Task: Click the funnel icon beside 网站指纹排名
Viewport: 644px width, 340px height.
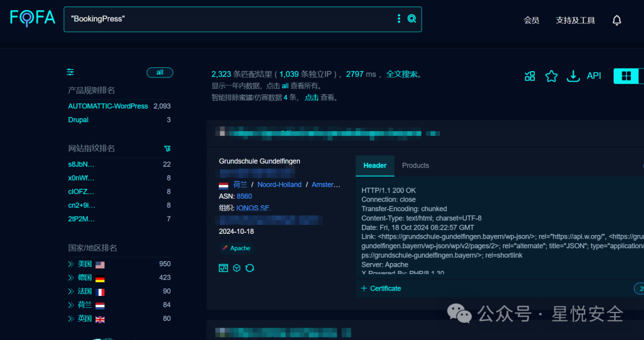Action: (167, 149)
